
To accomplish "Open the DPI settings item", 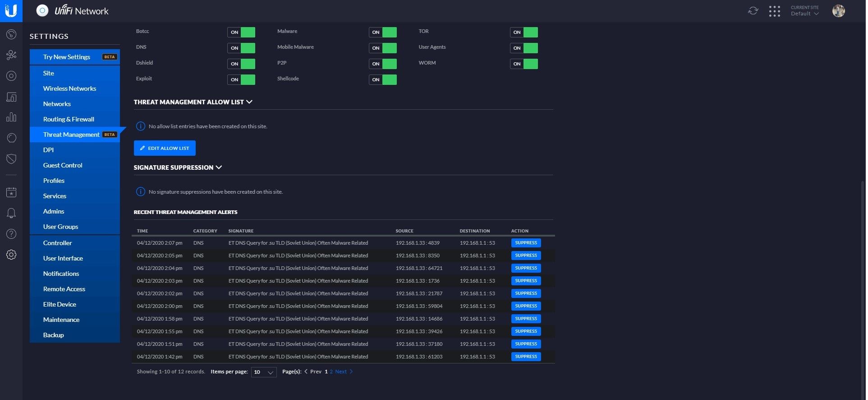I will pyautogui.click(x=75, y=150).
